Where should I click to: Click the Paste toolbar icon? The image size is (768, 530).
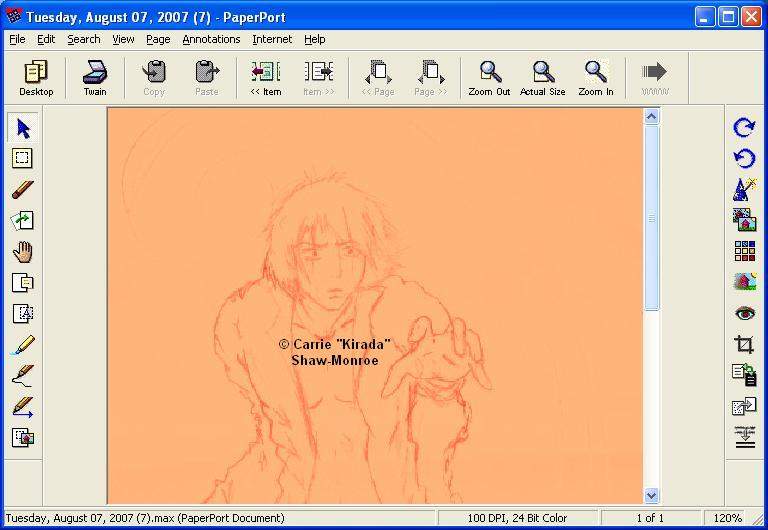tap(206, 78)
